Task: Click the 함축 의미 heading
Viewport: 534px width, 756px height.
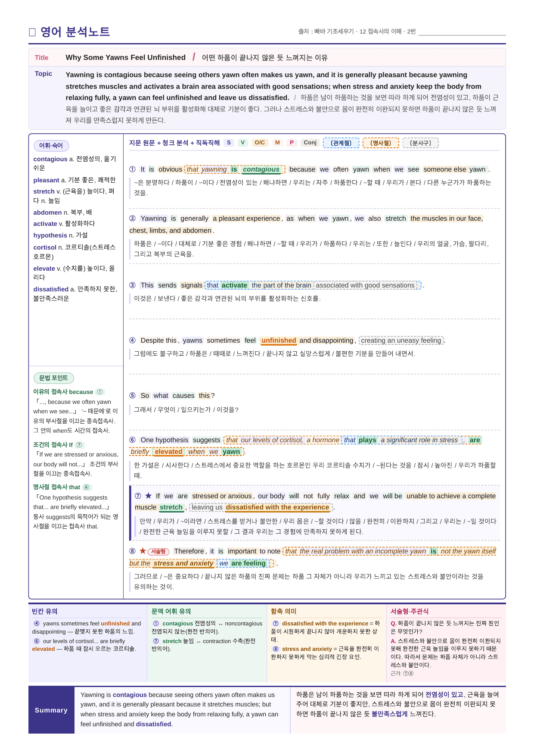Action: [x=284, y=611]
